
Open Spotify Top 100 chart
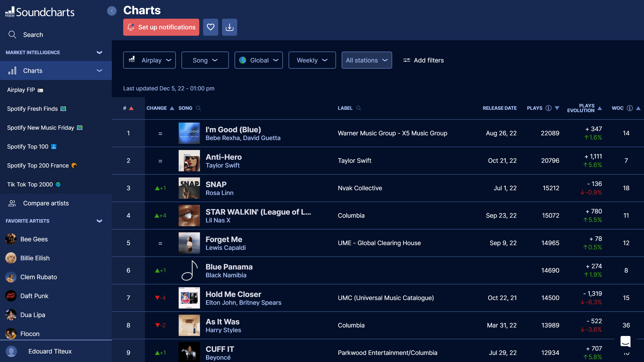point(28,146)
